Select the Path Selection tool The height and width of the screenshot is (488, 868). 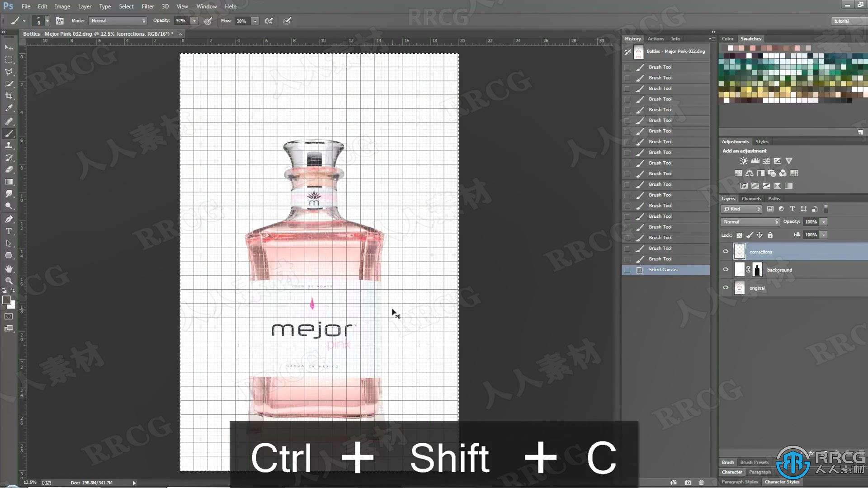coord(9,243)
